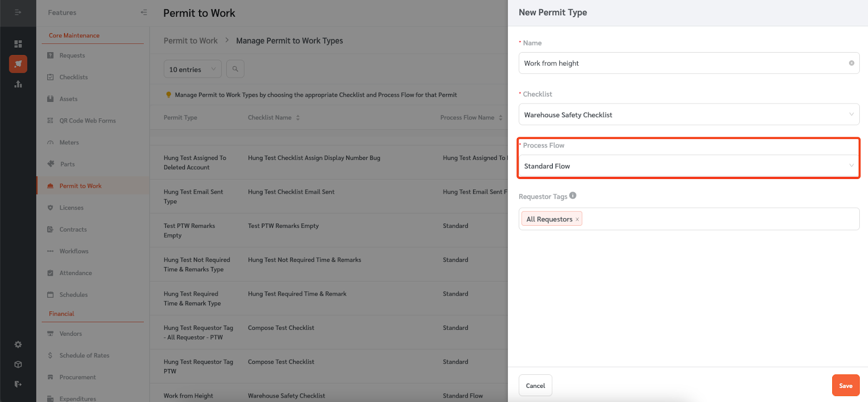Open Checklists in the sidebar
868x402 pixels.
pyautogui.click(x=73, y=77)
